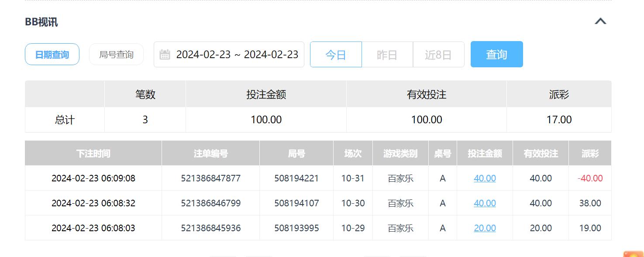Open bet amount link 40.00 for 10-30
Image resolution: width=644 pixels, height=257 pixels.
click(x=485, y=203)
